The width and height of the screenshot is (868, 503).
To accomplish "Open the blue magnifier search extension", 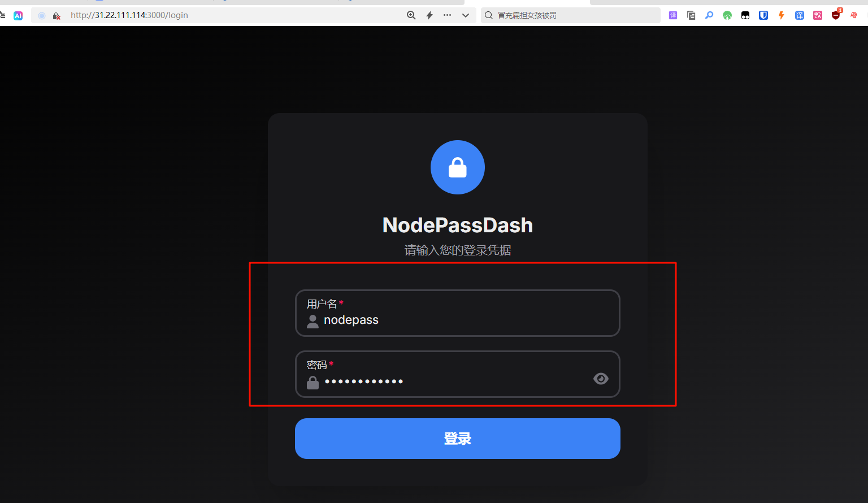I will pos(709,15).
